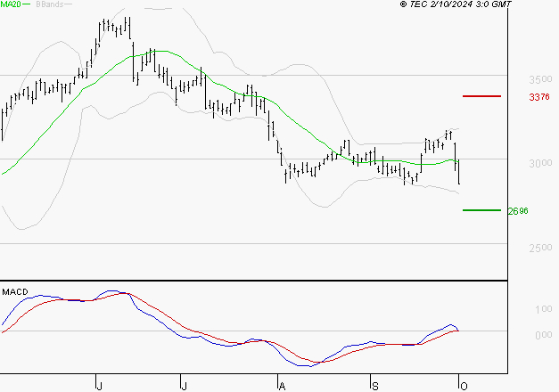Screen dimensions: 559x392
Task: Click the BBands legend label
Action: tap(49, 4)
